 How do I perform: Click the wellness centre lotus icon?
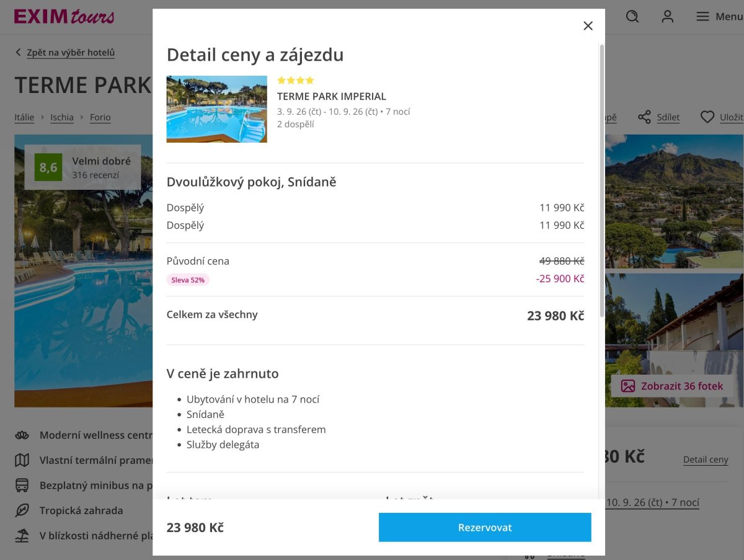point(22,435)
